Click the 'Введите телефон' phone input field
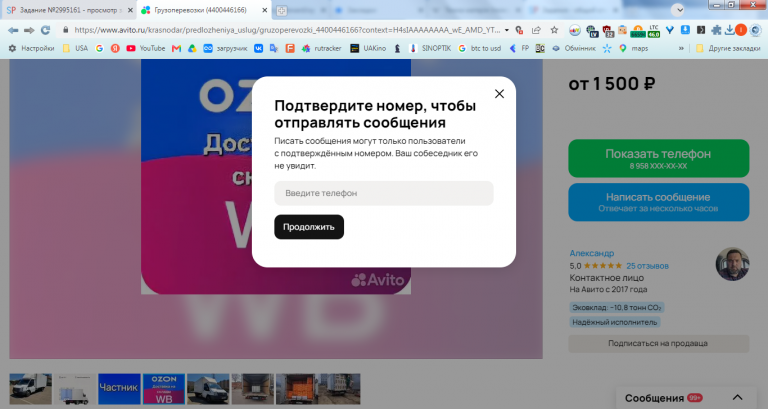 384,193
